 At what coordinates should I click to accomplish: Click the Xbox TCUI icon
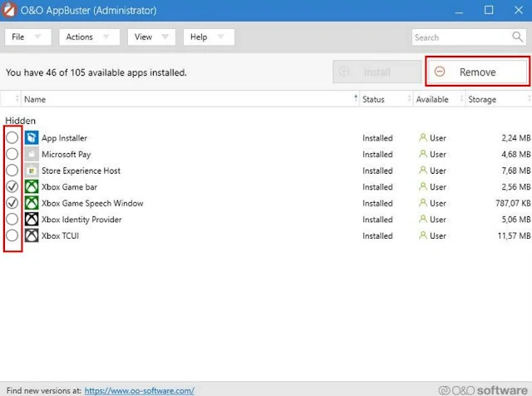32,235
